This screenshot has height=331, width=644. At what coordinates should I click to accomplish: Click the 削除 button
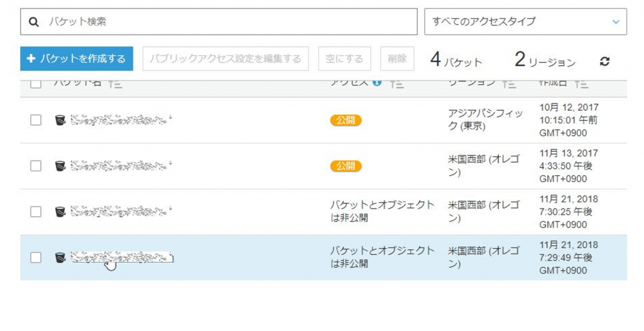click(397, 58)
